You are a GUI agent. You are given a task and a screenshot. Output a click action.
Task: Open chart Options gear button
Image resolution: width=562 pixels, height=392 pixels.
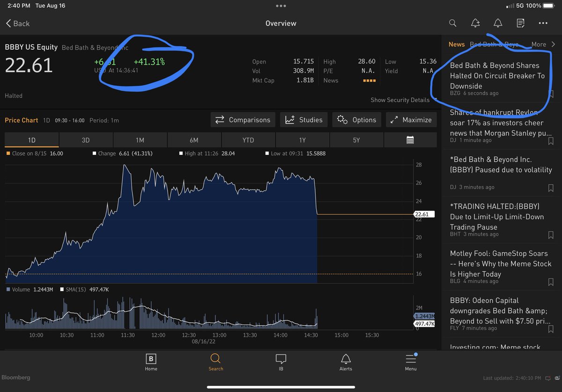[x=356, y=120]
